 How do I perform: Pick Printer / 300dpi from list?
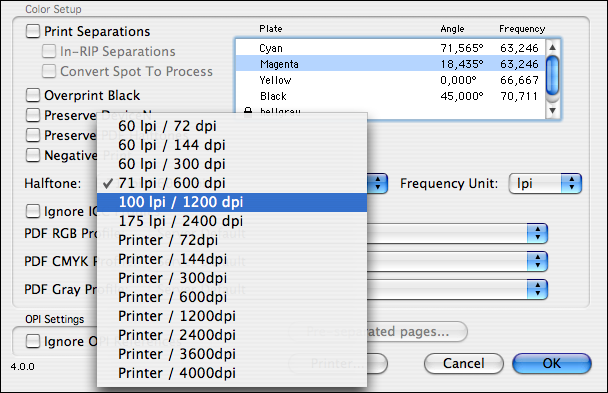[x=232, y=278]
